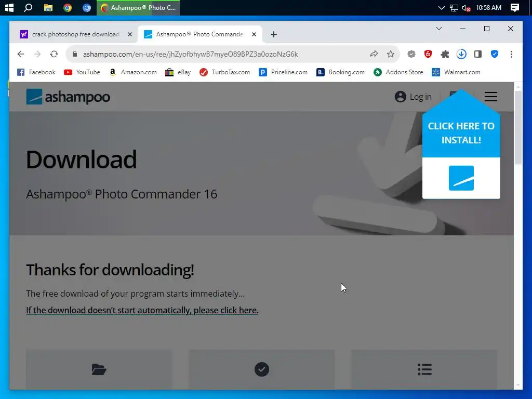Image resolution: width=532 pixels, height=399 pixels.
Task: Click the scrollbar down arrow
Action: [x=518, y=385]
